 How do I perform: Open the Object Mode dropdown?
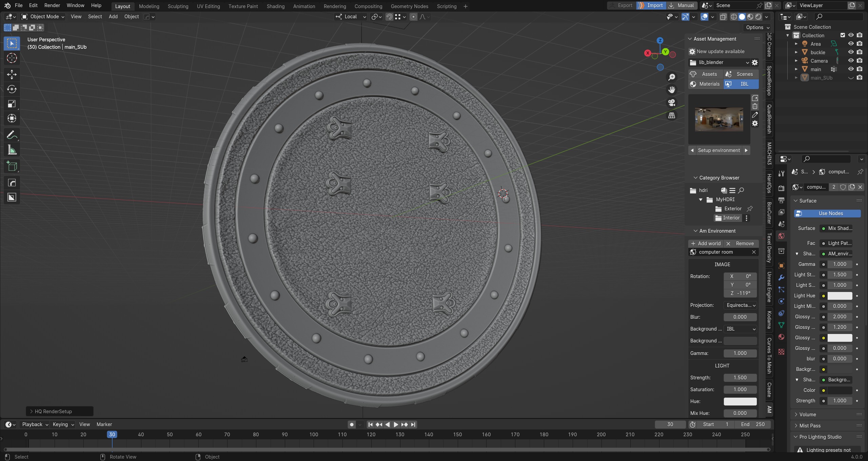[x=43, y=17]
